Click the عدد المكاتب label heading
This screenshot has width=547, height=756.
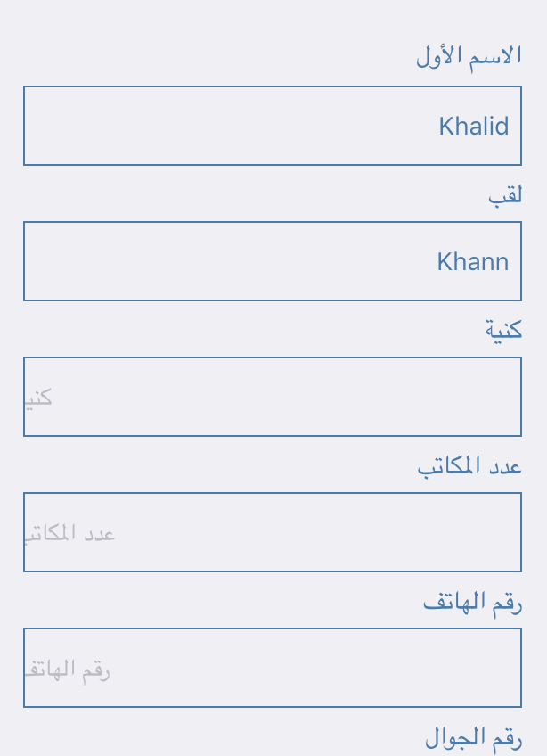469,466
